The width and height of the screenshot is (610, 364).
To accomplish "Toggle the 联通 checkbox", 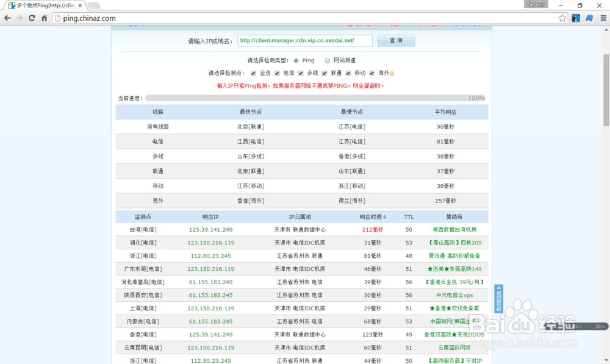I will [x=325, y=73].
